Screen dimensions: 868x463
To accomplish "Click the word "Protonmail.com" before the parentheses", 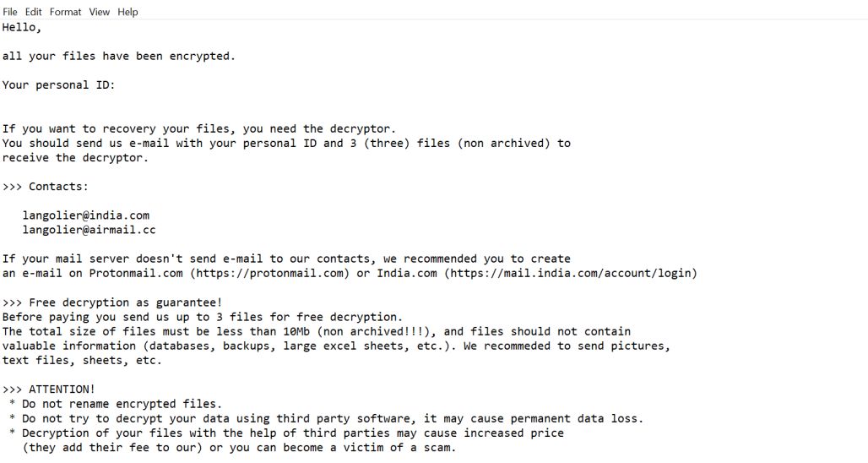I will 135,273.
